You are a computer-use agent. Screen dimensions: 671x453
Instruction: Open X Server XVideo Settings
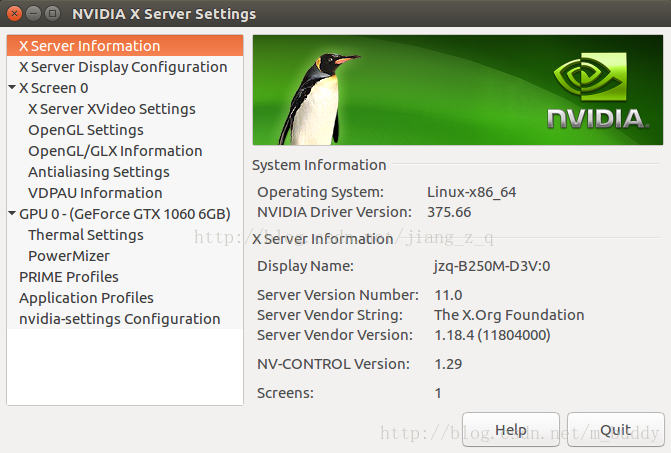pyautogui.click(x=112, y=109)
